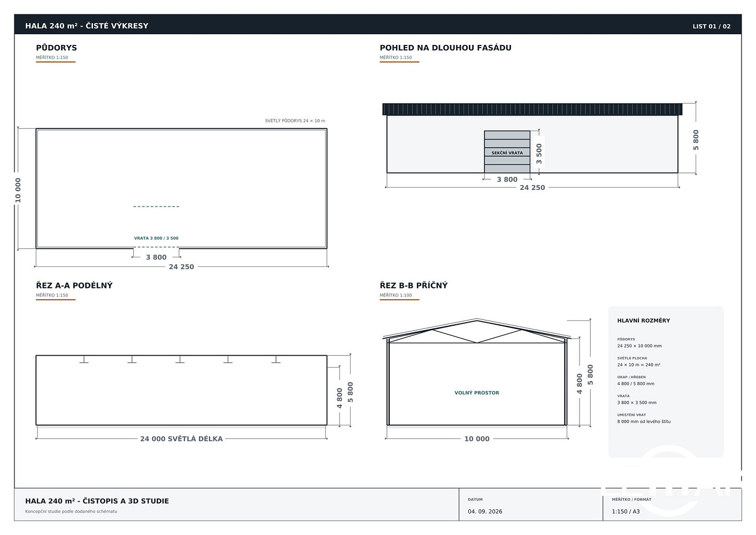Click the 24 250 dimension under the facade
This screenshot has width=756, height=535.
tap(533, 188)
